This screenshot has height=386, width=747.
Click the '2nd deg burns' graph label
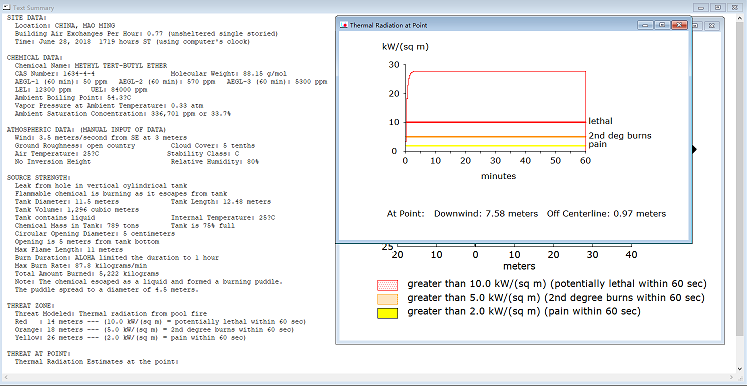tap(619, 136)
